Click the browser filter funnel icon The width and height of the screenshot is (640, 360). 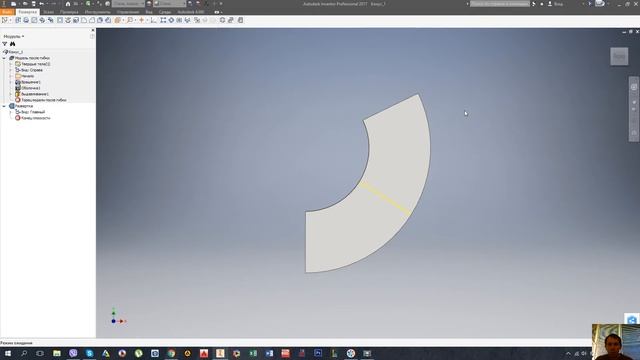click(x=5, y=44)
